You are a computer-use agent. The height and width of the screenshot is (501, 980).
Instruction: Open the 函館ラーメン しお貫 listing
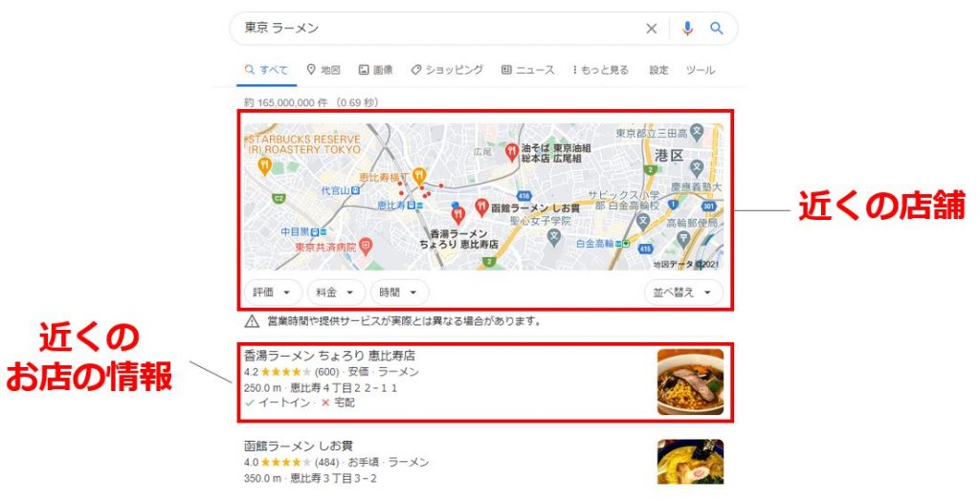[x=299, y=447]
